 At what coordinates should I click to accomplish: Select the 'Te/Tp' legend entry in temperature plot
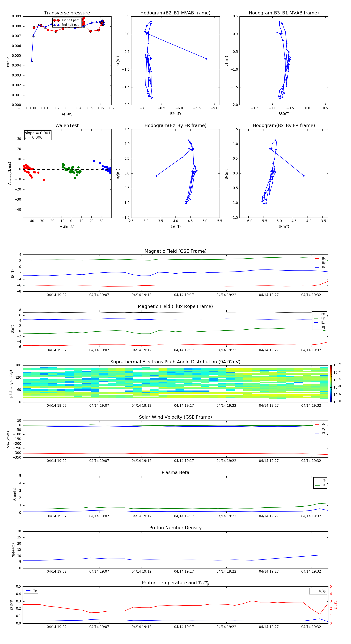(318, 591)
